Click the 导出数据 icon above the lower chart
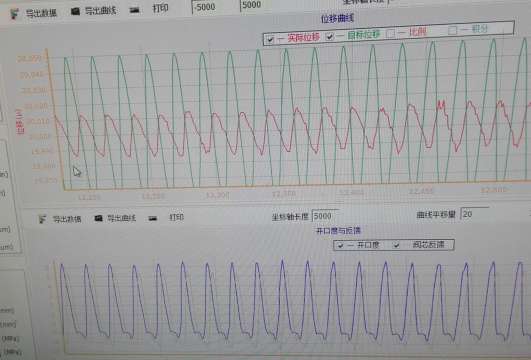 point(42,219)
